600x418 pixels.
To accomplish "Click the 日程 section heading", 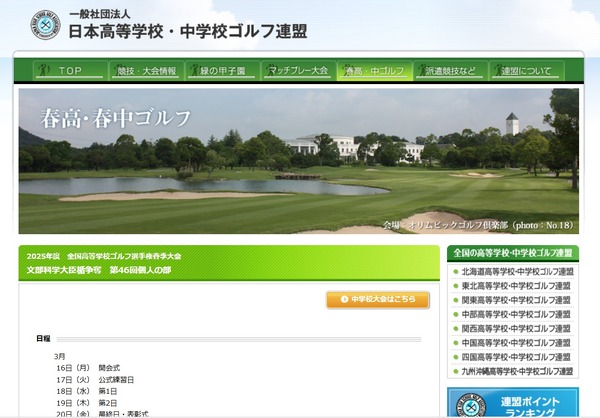I will click(x=43, y=339).
